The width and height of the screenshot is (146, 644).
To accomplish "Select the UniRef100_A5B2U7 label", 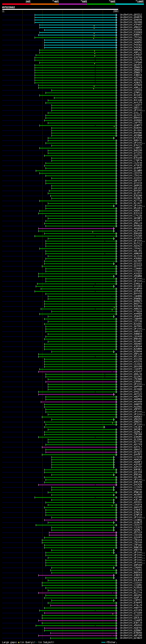I will click(x=131, y=27).
